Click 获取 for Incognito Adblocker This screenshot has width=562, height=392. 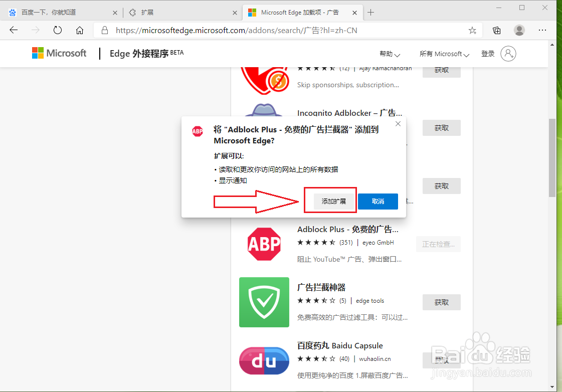click(x=442, y=128)
